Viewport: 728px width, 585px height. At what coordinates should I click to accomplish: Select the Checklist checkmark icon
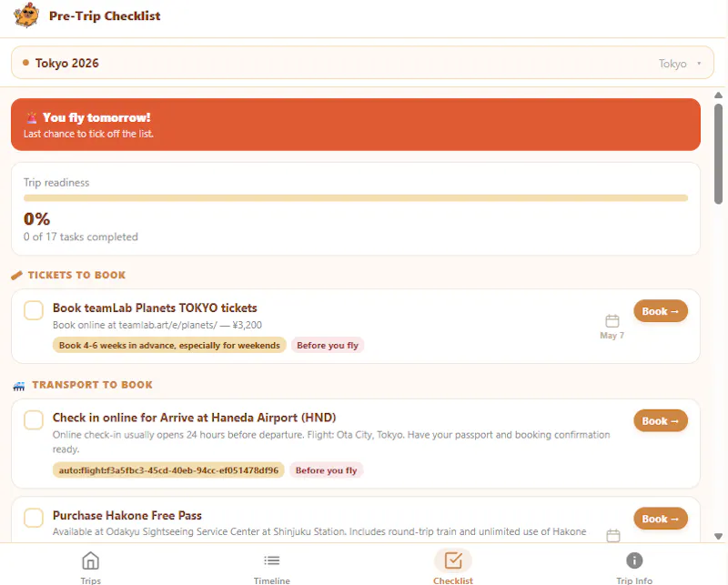[x=453, y=560]
